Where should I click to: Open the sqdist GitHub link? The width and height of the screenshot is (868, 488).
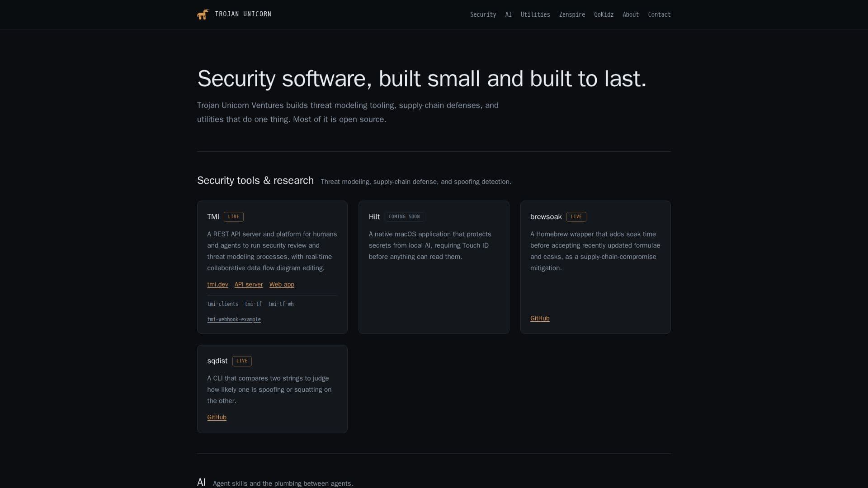coord(217,417)
